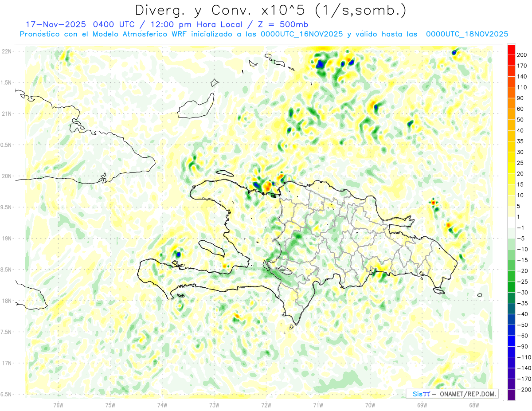Click the 75W longitude label
532x411 pixels.
[110, 405]
